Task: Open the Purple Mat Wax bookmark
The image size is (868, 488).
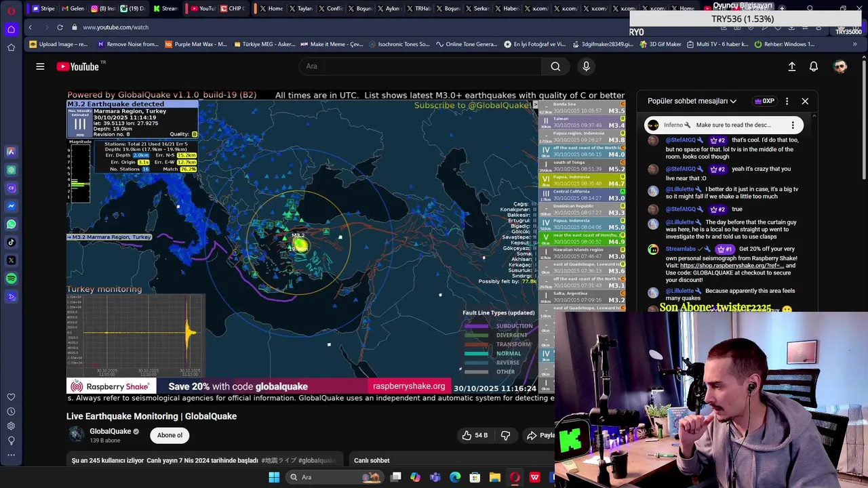Action: pyautogui.click(x=195, y=44)
